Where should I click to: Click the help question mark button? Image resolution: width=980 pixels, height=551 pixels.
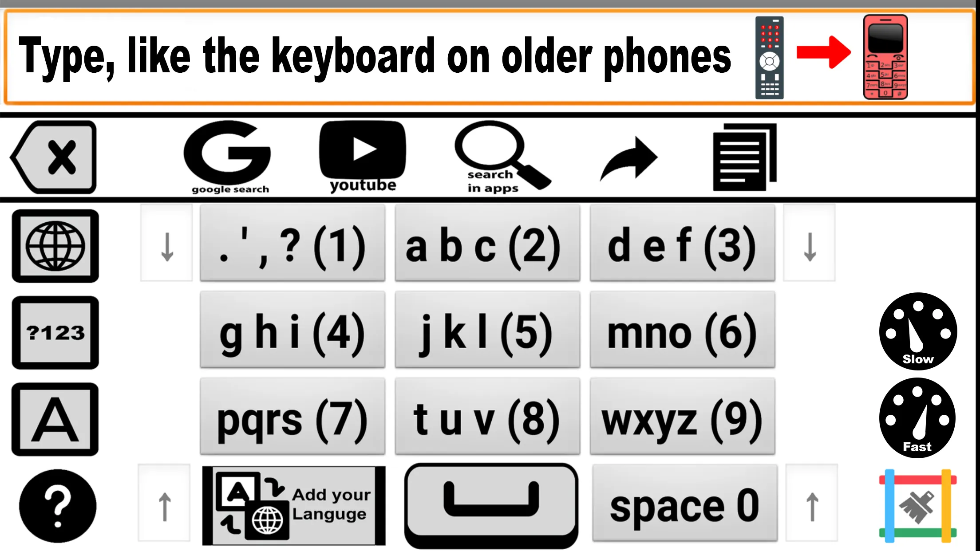55,505
